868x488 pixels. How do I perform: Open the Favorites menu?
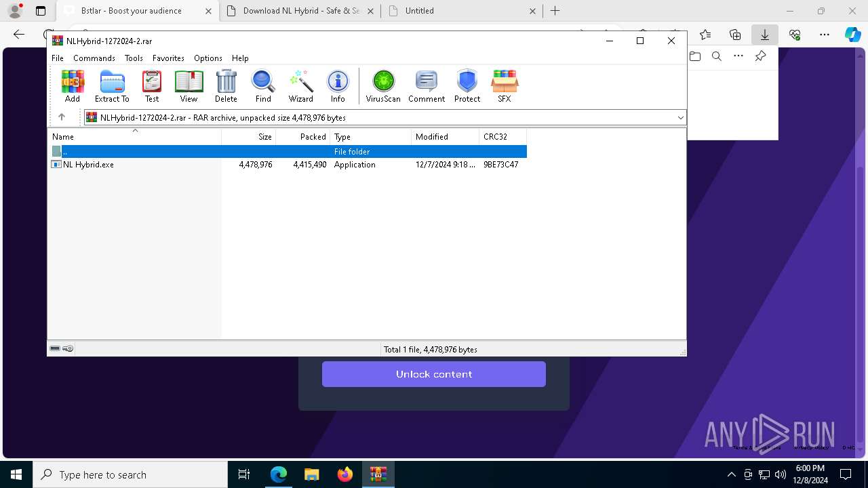tap(168, 58)
